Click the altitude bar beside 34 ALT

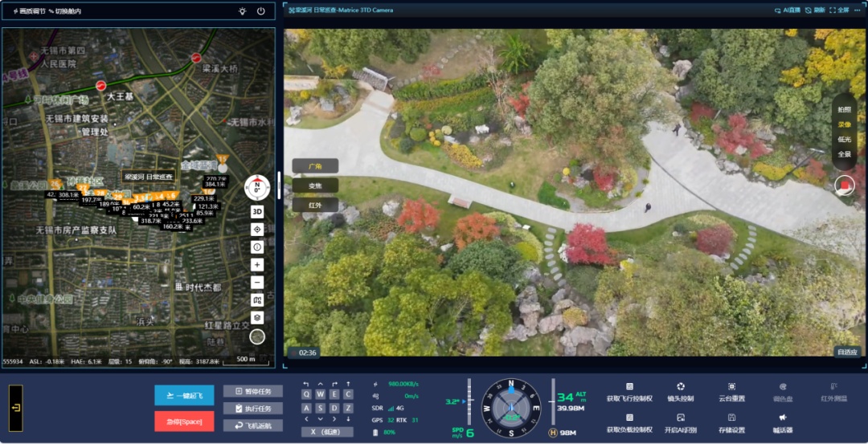tap(552, 401)
